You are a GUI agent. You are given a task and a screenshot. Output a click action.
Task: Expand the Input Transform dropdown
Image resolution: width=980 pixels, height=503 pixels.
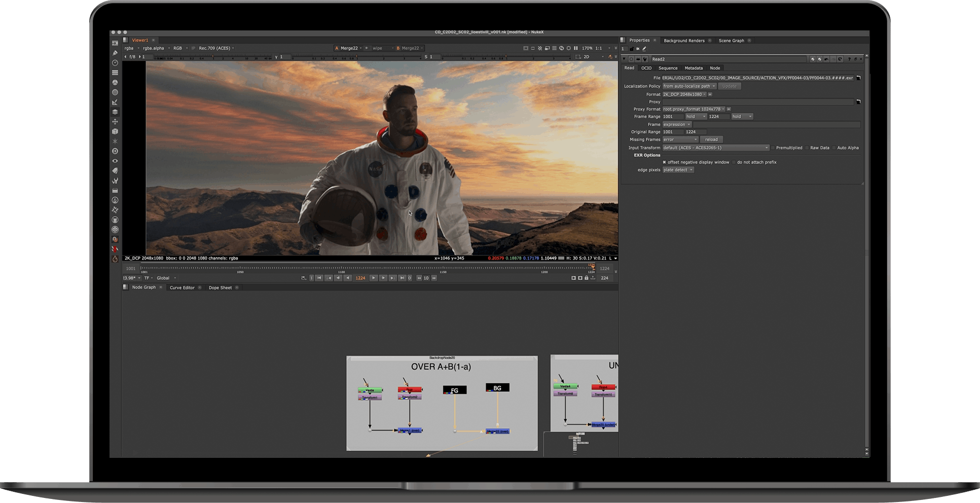(716, 148)
